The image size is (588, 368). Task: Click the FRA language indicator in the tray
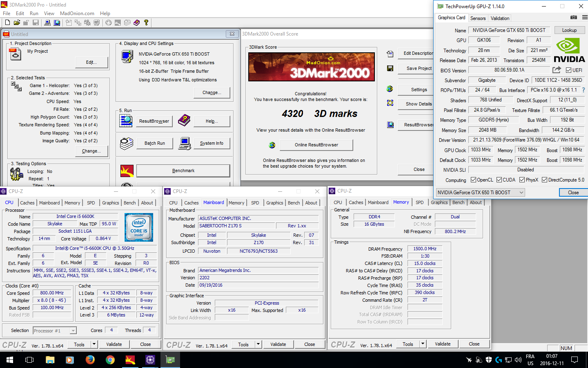530,357
